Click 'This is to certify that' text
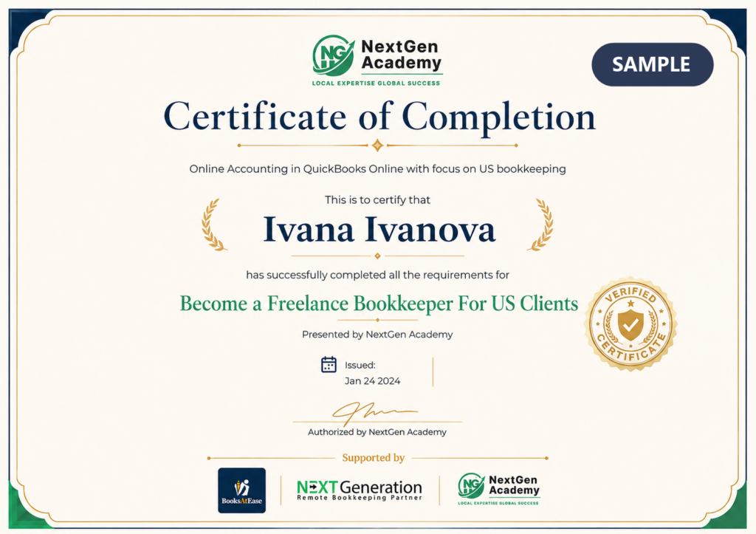The image size is (756, 534). [377, 199]
